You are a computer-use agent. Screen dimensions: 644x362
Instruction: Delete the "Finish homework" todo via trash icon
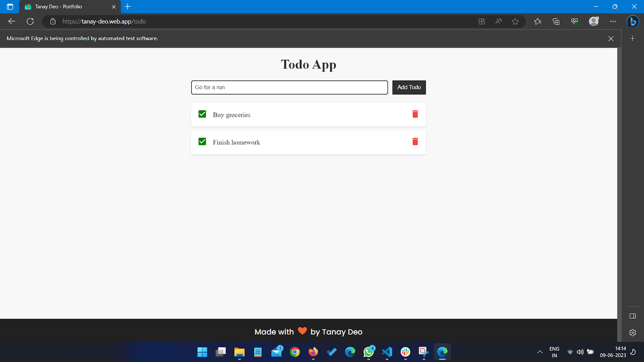tap(415, 142)
